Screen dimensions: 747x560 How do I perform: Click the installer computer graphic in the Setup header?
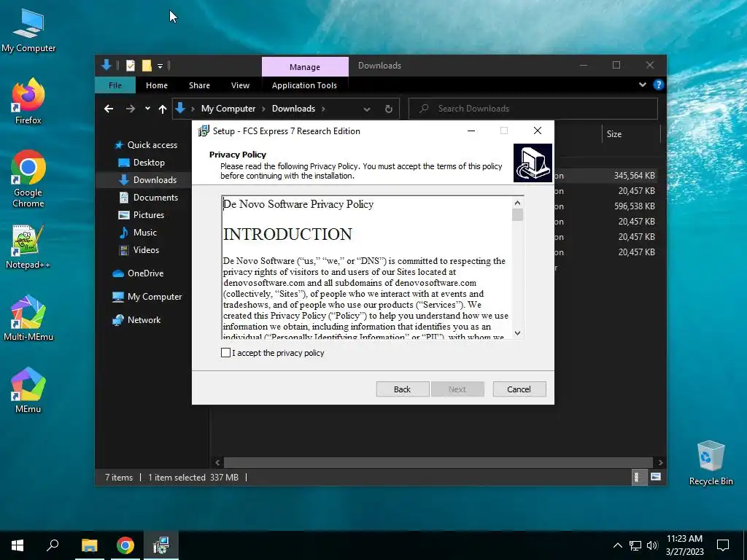point(533,163)
